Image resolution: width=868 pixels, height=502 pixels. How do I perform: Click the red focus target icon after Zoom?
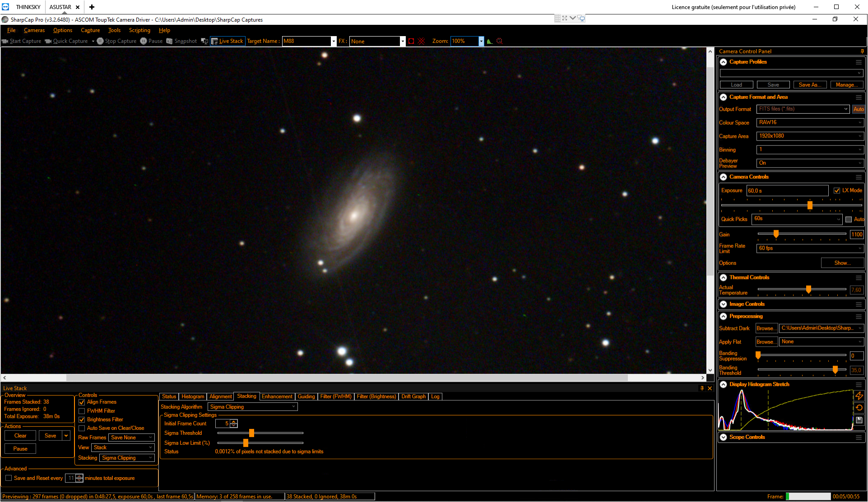(499, 41)
